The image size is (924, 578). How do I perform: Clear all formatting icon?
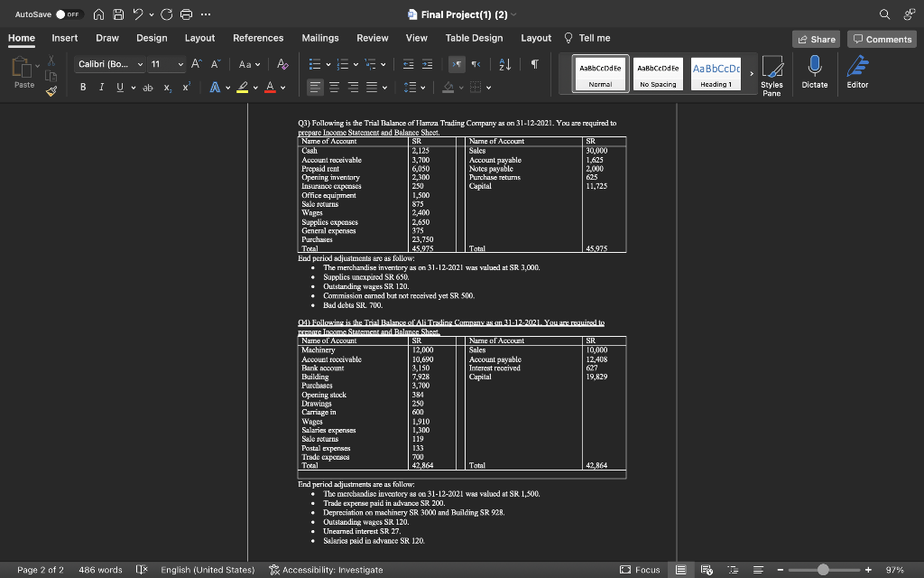pos(282,64)
